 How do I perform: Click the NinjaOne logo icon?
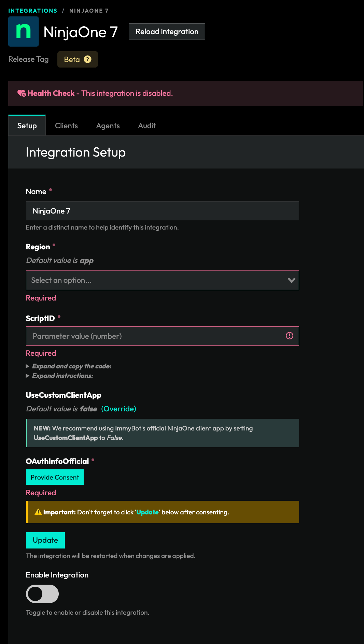23,31
